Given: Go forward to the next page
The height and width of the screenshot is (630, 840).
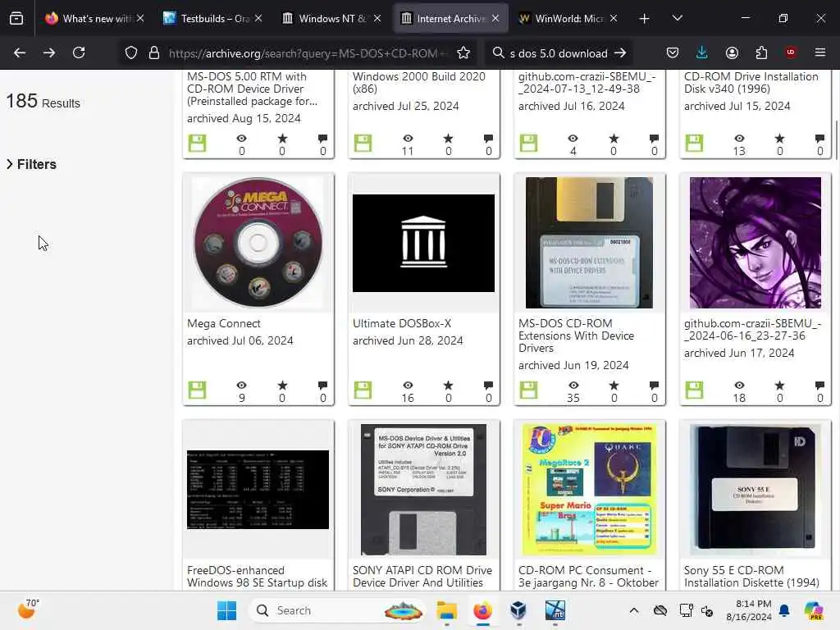Looking at the screenshot, I should 48,52.
